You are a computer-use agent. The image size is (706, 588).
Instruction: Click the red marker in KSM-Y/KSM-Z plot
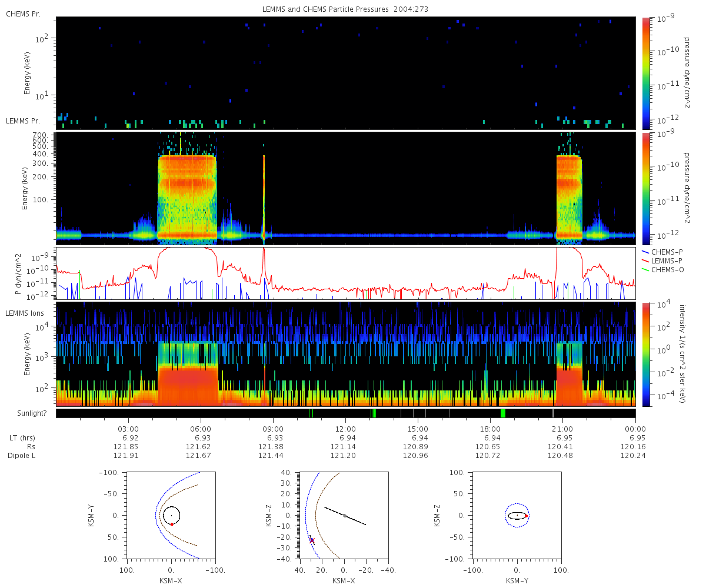click(526, 516)
